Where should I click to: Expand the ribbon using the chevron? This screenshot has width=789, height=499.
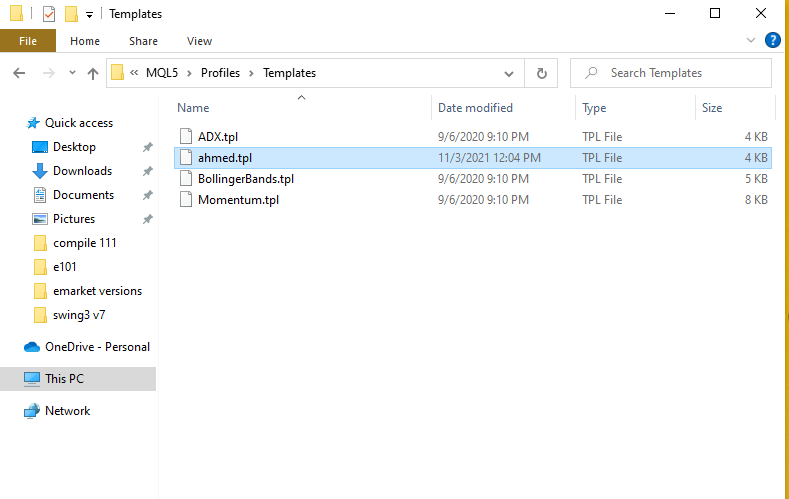[752, 41]
